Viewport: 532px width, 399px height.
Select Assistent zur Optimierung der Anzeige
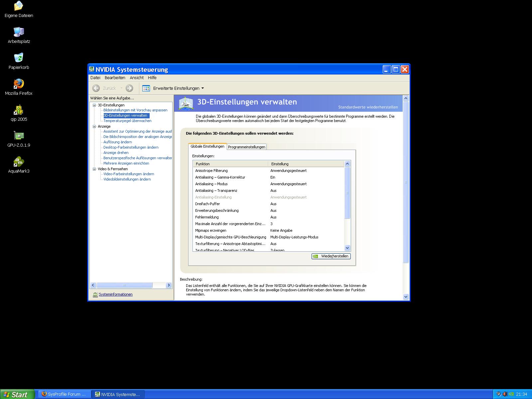click(137, 131)
